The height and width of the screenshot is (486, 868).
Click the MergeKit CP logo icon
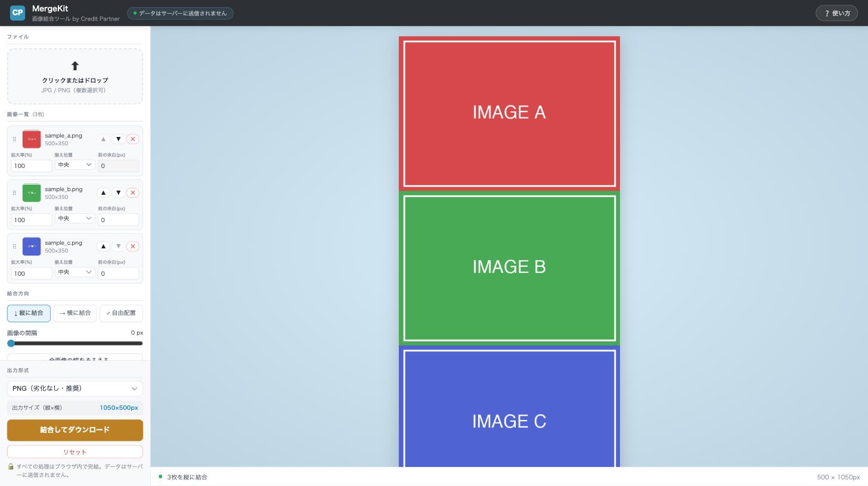point(17,13)
